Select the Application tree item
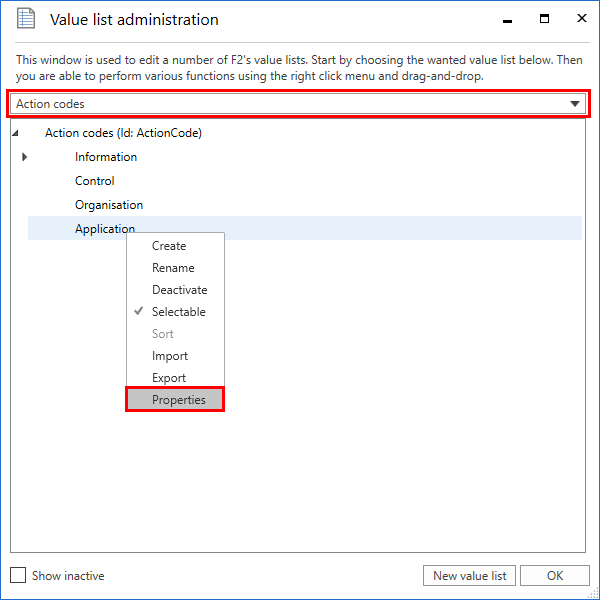 (x=105, y=229)
